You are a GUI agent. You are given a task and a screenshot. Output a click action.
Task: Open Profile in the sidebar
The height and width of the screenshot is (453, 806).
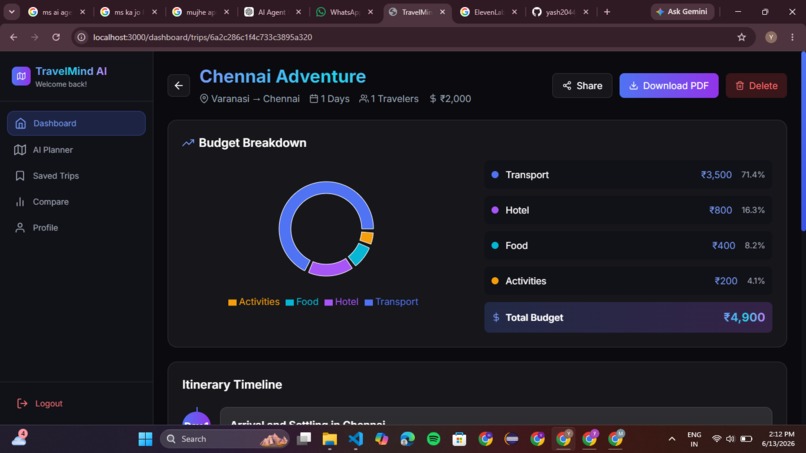tap(76, 227)
